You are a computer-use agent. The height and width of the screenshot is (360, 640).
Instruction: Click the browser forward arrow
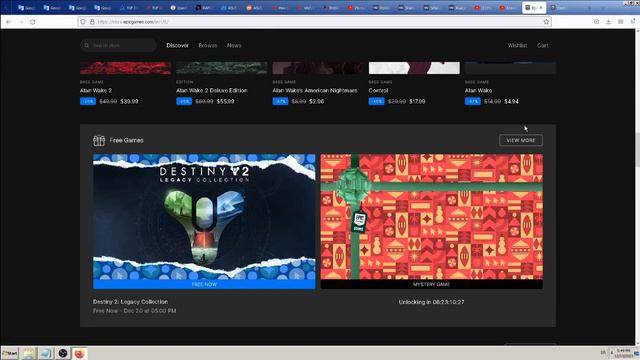pos(21,22)
